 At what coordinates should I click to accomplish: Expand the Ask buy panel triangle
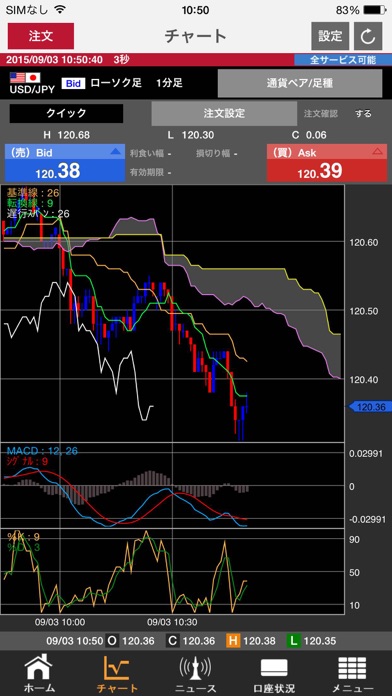[x=377, y=152]
